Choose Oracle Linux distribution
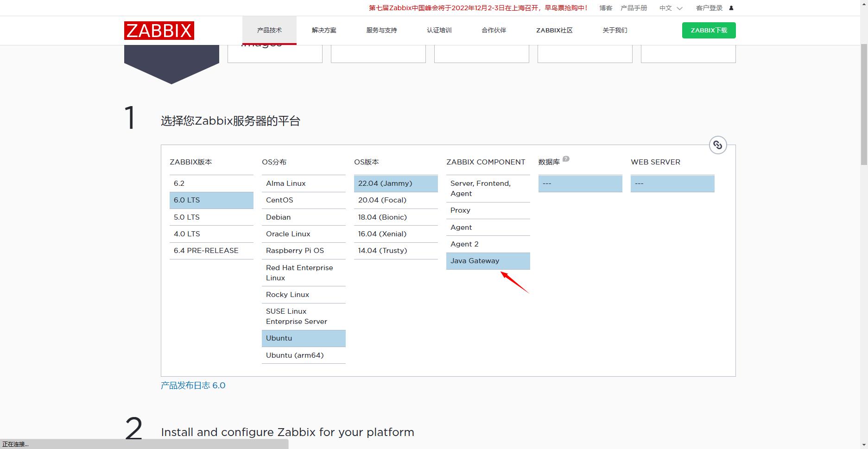Viewport: 868px width, 449px height. tap(304, 234)
